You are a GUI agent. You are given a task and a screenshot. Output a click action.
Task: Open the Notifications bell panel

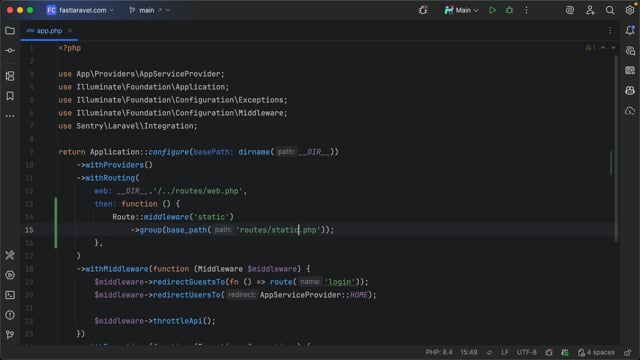point(630,31)
